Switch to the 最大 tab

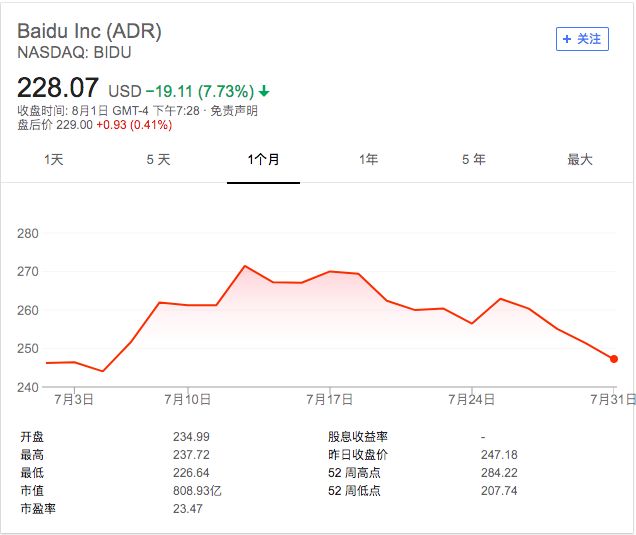(x=580, y=160)
